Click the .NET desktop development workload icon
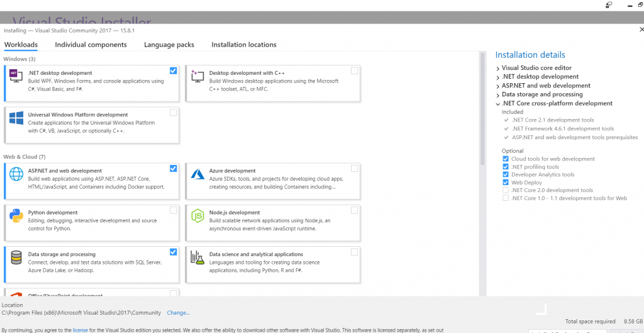Screen dimensions: 644x333 (16, 76)
